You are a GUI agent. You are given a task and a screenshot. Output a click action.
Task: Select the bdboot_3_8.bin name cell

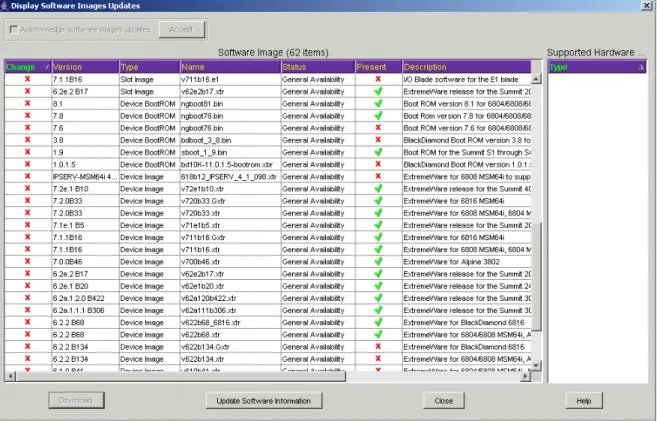coord(230,140)
